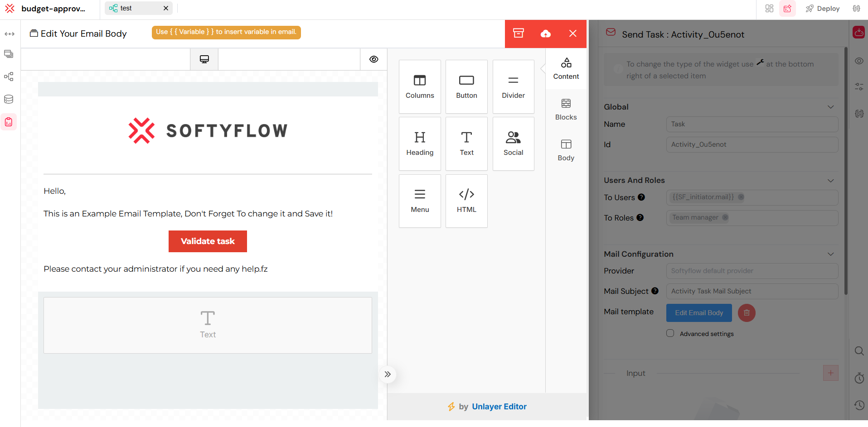Click the archive template icon in red toolbar
868x427 pixels.
point(519,34)
